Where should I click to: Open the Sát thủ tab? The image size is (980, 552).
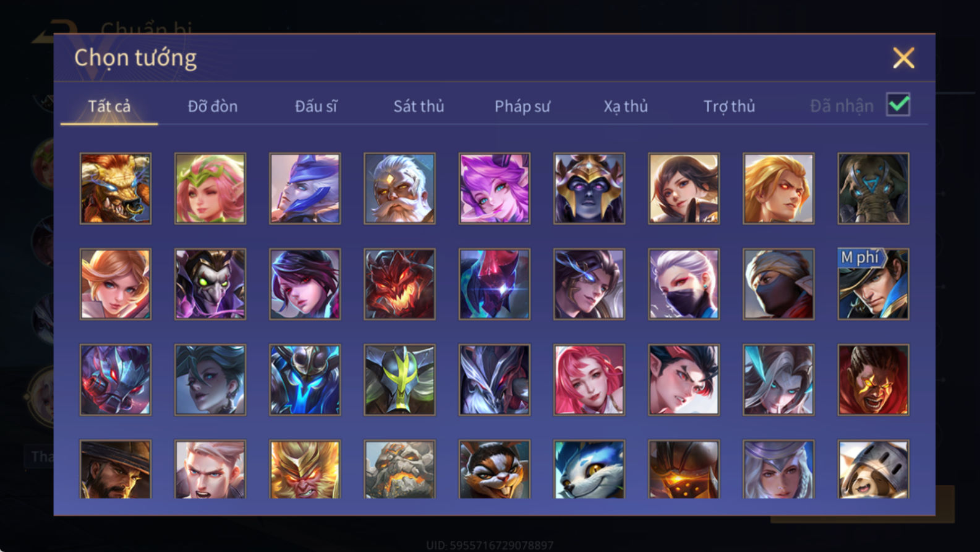tap(419, 106)
